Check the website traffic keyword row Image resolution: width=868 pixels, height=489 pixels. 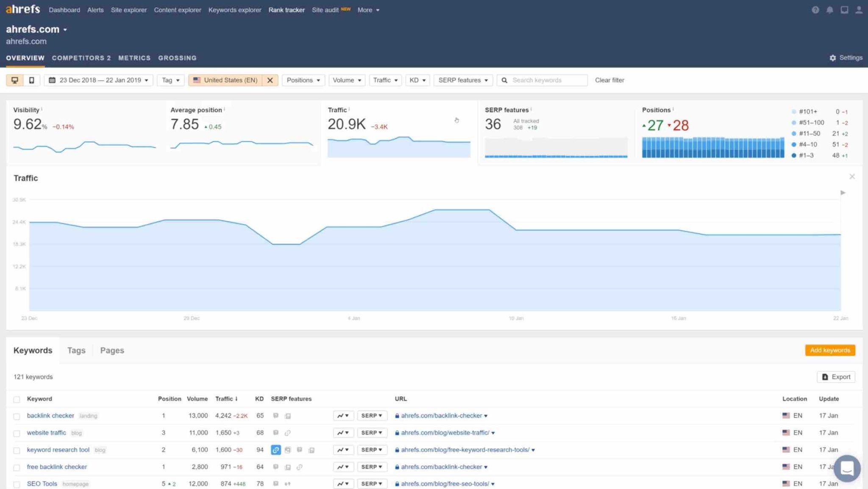(x=17, y=433)
